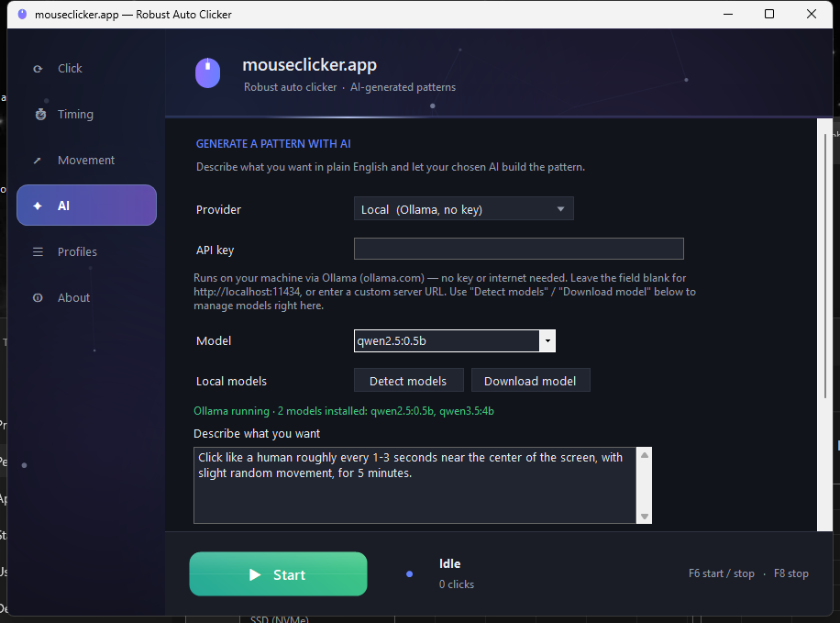The width and height of the screenshot is (840, 623).
Task: Click the main panel vertical scrollbar
Action: (x=825, y=265)
